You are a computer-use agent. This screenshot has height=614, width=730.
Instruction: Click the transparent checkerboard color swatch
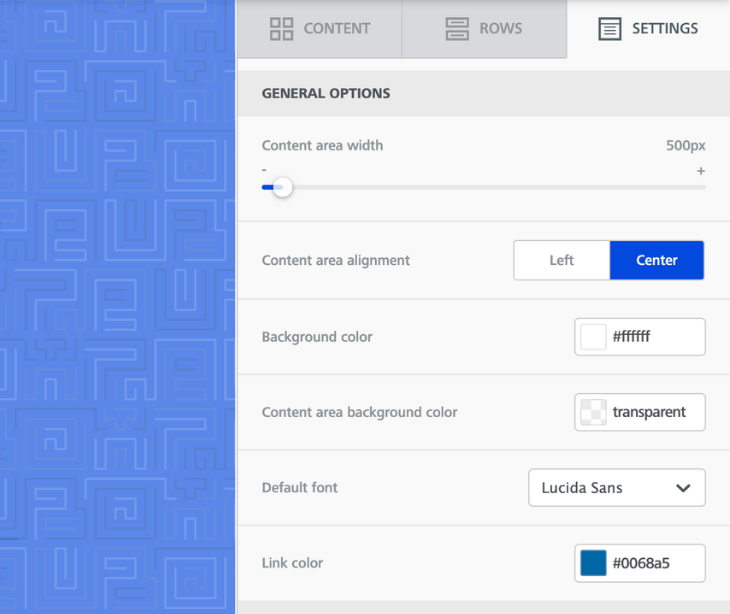(x=593, y=412)
